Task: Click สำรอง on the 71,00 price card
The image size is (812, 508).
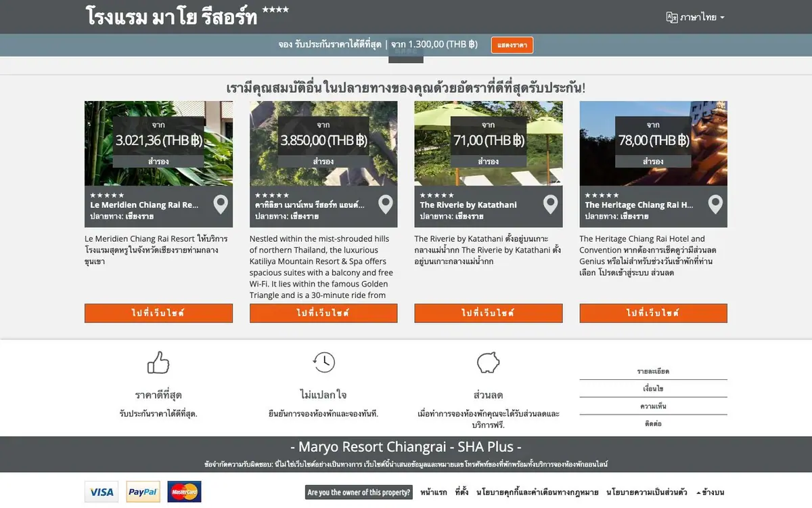Action: (489, 162)
